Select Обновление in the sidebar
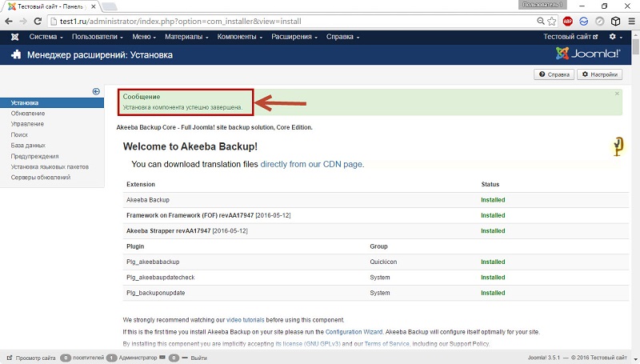The height and width of the screenshot is (364, 640). [x=28, y=114]
